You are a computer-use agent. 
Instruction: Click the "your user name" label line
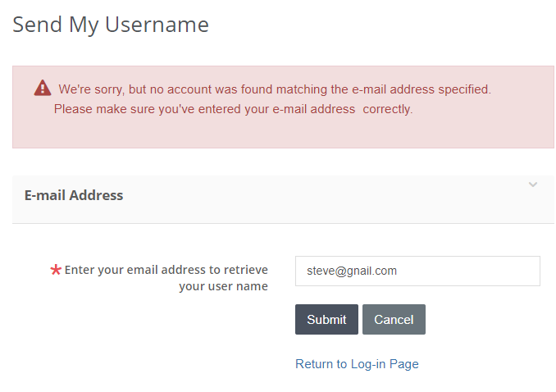tap(223, 286)
